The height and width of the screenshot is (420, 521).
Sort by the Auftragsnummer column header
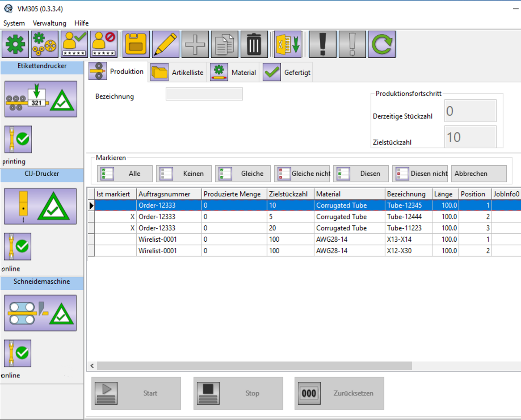click(x=169, y=194)
